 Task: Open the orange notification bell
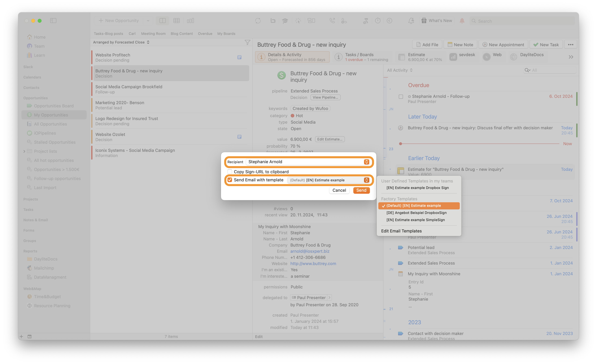coord(462,21)
